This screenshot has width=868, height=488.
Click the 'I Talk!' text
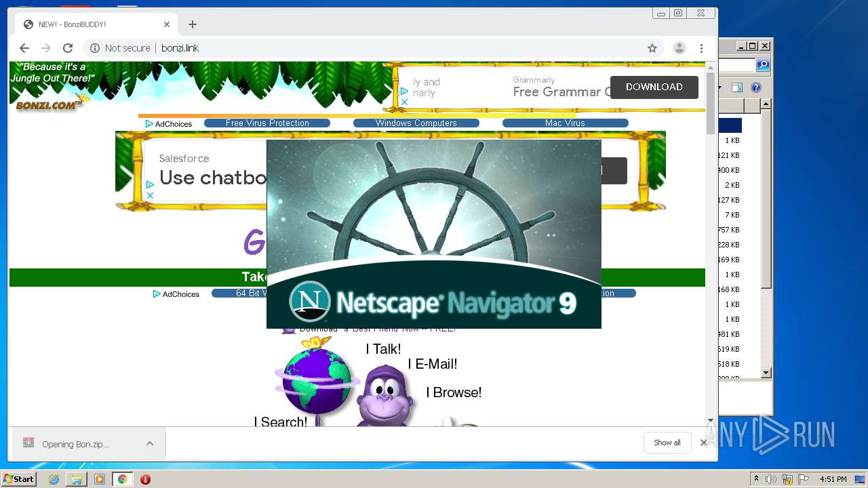point(383,349)
